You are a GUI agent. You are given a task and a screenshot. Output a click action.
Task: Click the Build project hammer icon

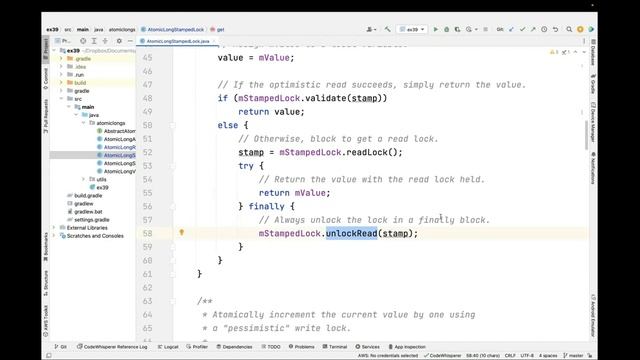pyautogui.click(x=387, y=29)
